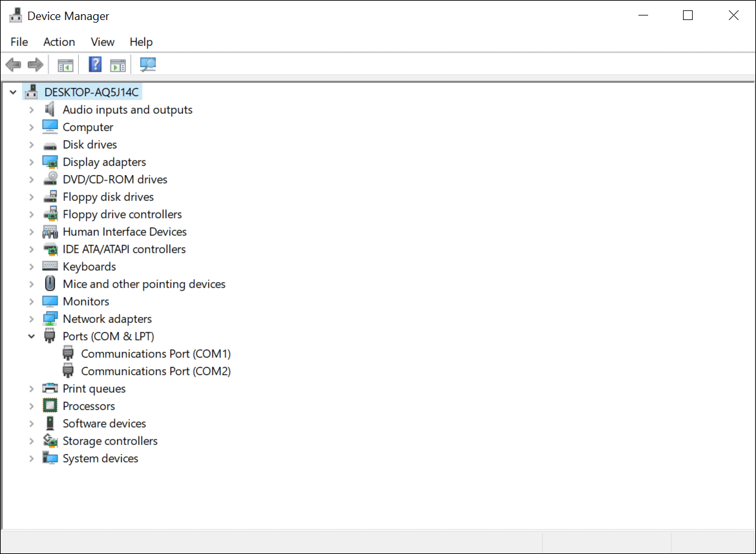Open the File menu
Image resolution: width=756 pixels, height=554 pixels.
pyautogui.click(x=19, y=42)
